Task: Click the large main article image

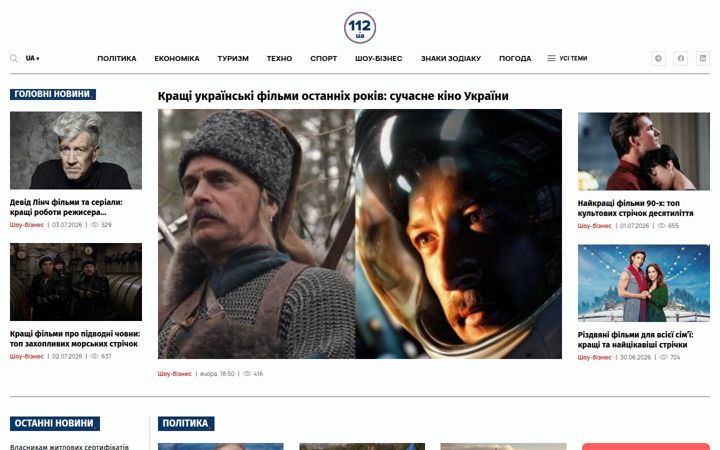Action: (360, 234)
